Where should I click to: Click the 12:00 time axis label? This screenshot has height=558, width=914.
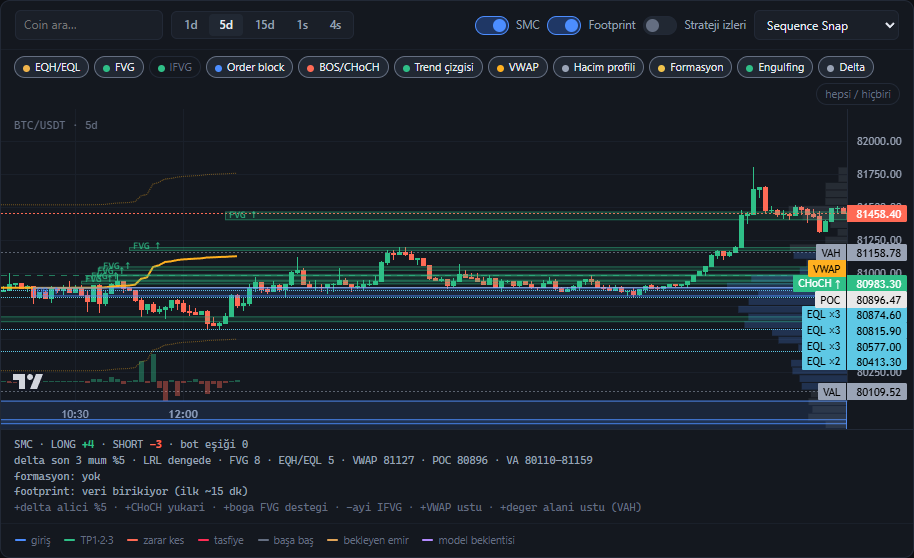pos(183,414)
